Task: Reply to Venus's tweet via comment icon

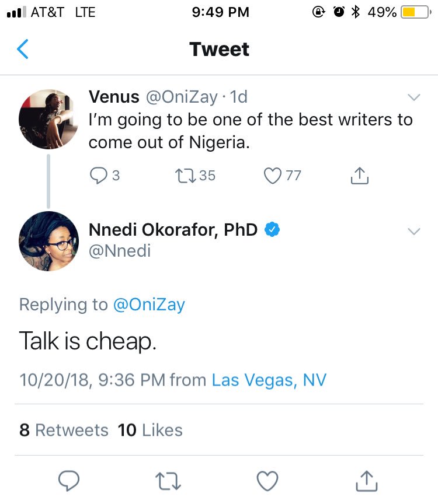Action: coord(99,175)
